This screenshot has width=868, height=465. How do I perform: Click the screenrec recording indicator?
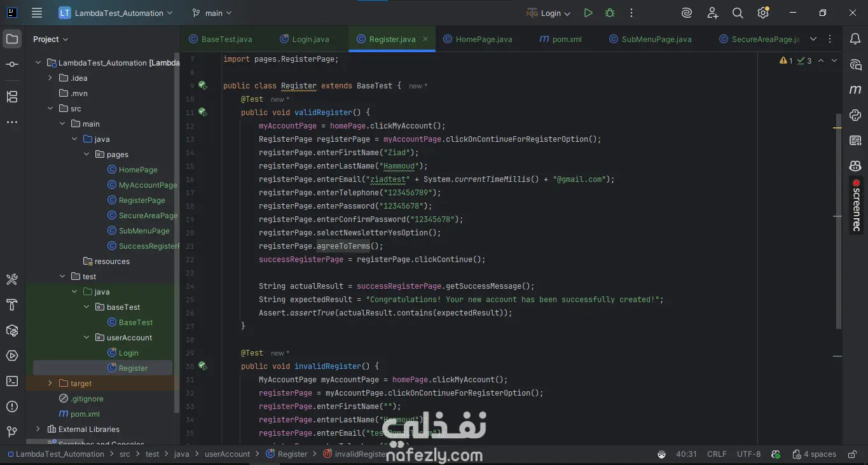pos(856,205)
